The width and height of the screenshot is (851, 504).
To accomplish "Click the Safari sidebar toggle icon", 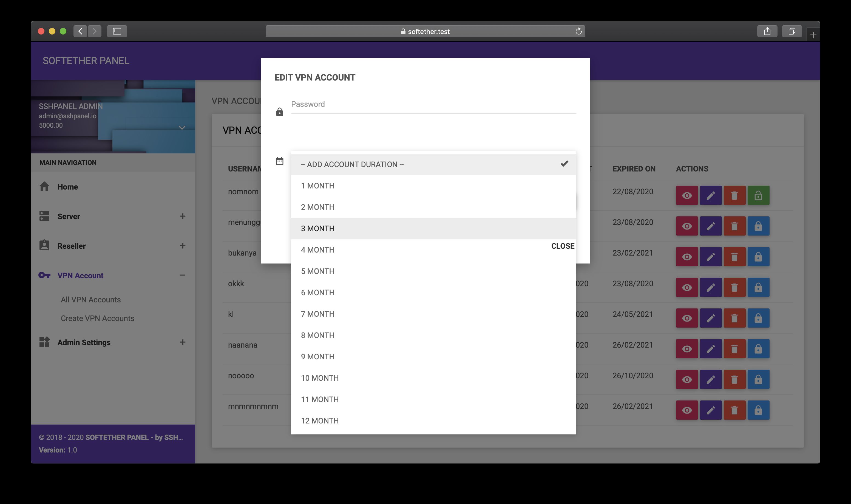I will (117, 31).
